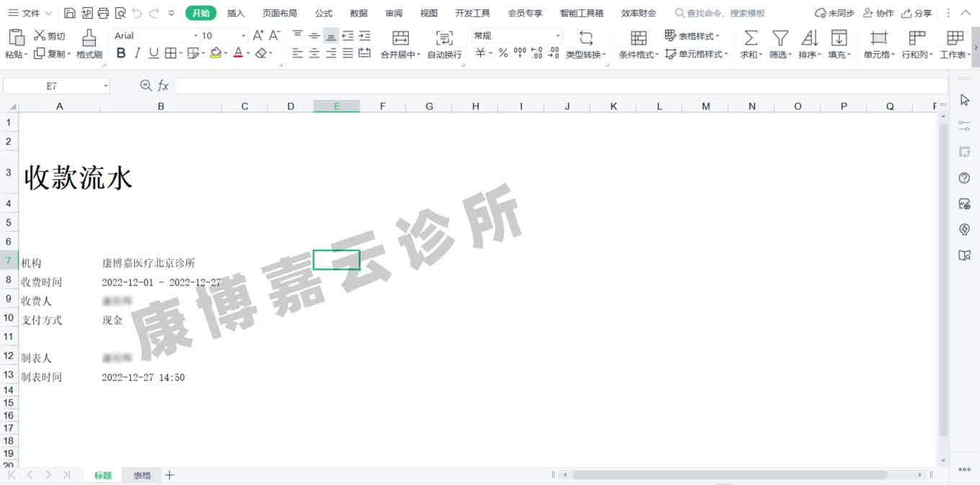Screen dimensions: 980x485
Task: Click the formula bar input field
Action: pyautogui.click(x=560, y=86)
